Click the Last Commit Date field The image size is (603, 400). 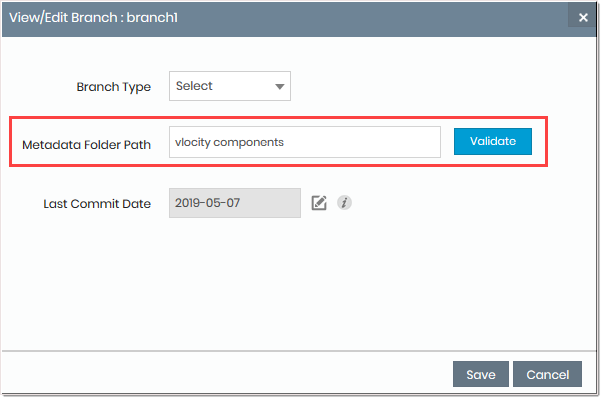(x=234, y=203)
